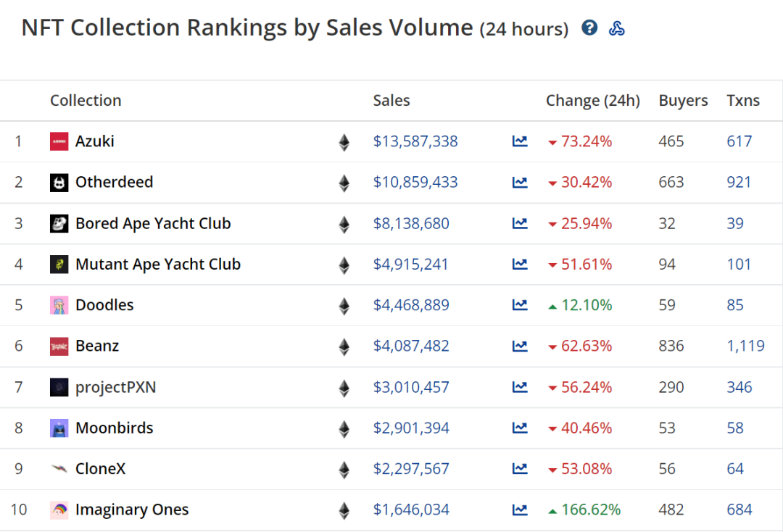The width and height of the screenshot is (783, 532).
Task: Click the help question mark icon
Action: 590,28
